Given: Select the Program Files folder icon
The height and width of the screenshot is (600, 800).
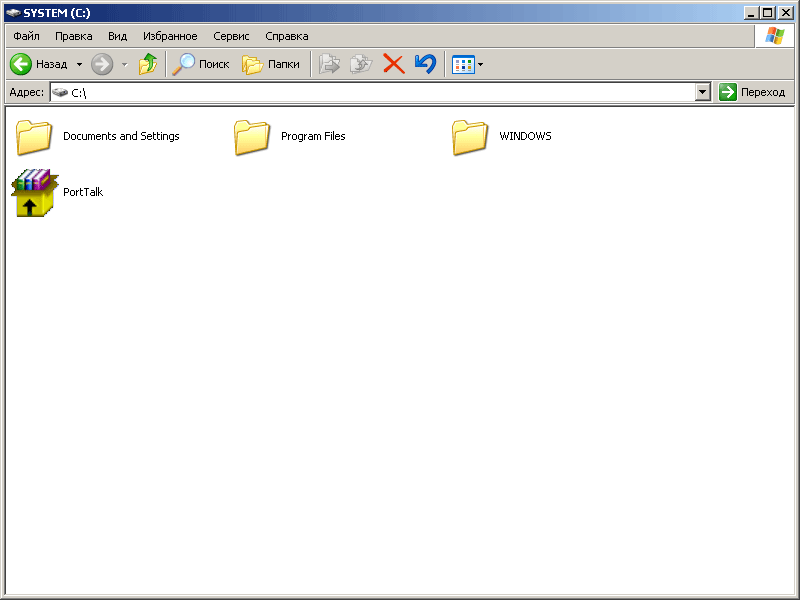Looking at the screenshot, I should point(252,137).
